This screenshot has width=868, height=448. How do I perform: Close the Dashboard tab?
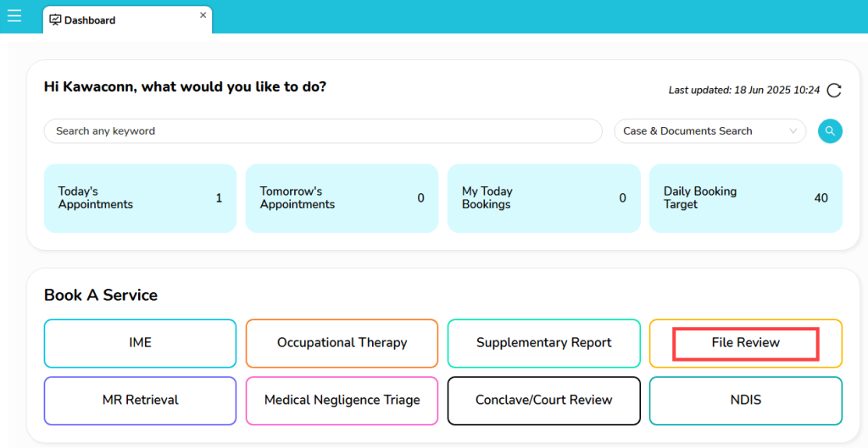pos(203,15)
